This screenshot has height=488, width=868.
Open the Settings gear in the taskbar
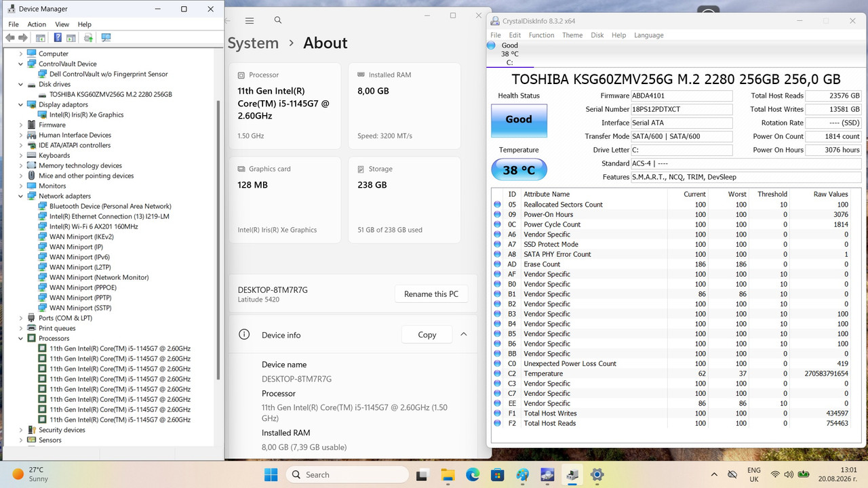[x=597, y=474]
